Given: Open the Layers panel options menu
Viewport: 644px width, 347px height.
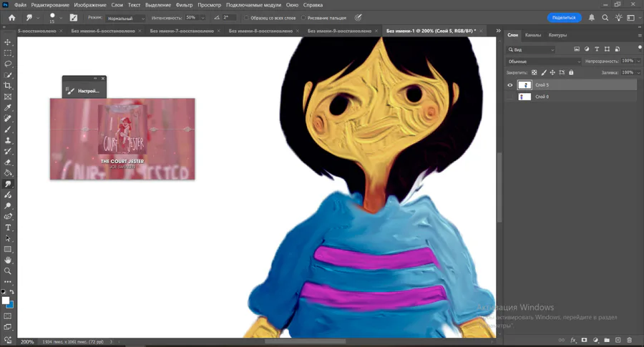Looking at the screenshot, I should tap(640, 35).
